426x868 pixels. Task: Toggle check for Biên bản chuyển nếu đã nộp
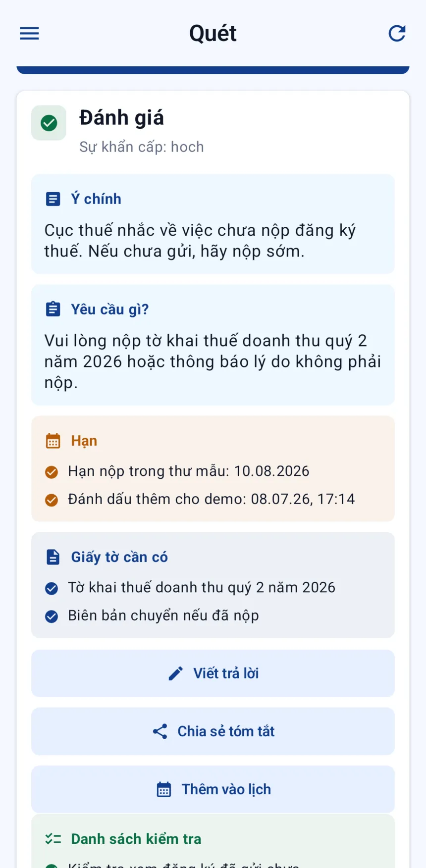(x=52, y=616)
